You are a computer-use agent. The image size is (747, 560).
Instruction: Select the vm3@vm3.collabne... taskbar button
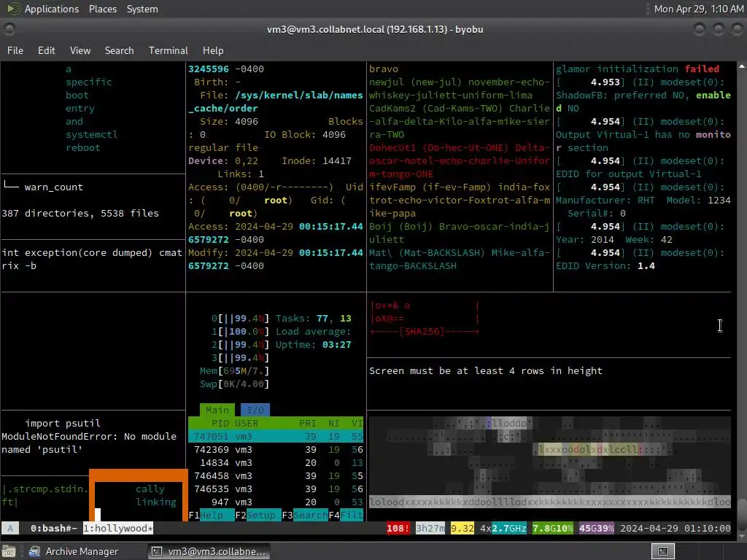(x=209, y=551)
